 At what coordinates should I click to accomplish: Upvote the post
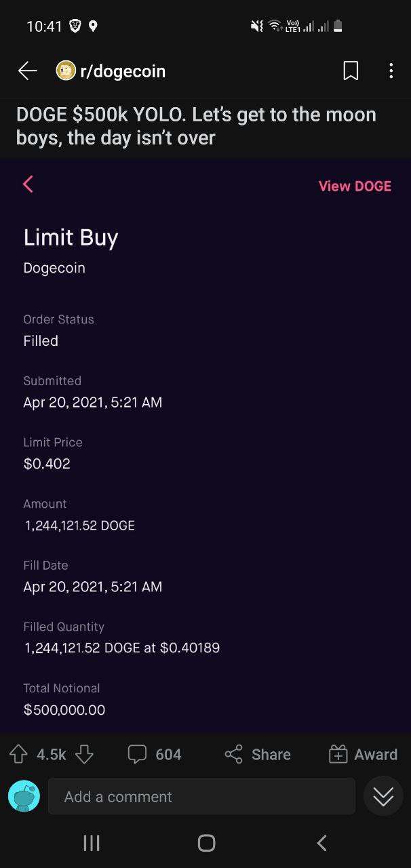tap(18, 754)
